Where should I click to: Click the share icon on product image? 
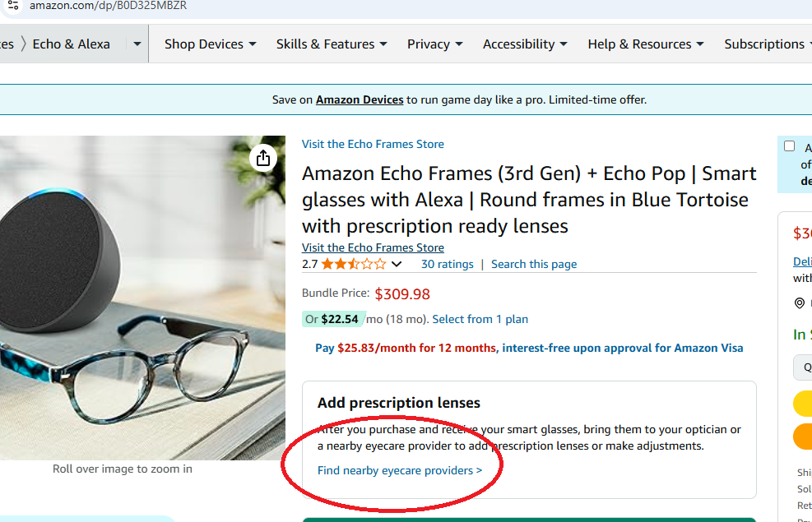click(263, 158)
